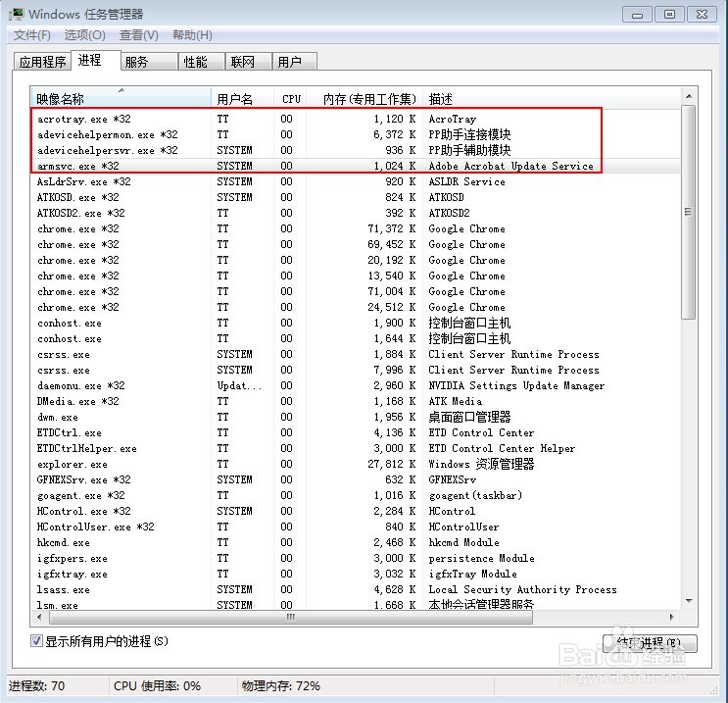Select the ETDCtrl.exe process
This screenshot has height=703, width=728.
[x=355, y=433]
